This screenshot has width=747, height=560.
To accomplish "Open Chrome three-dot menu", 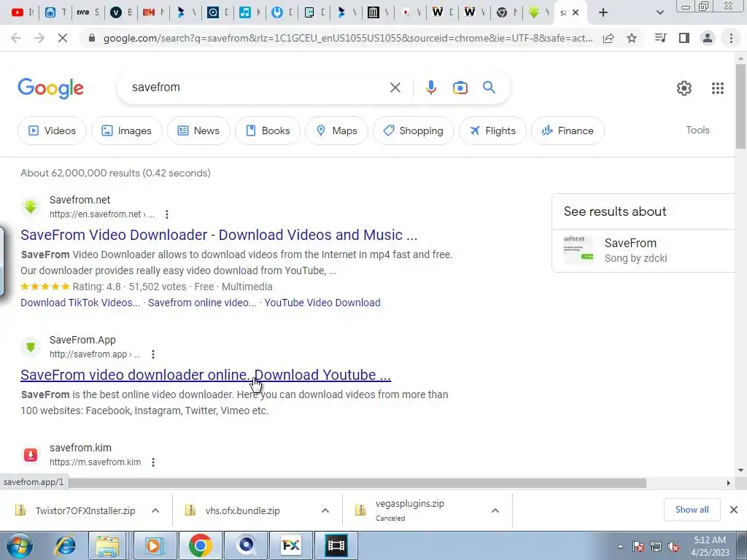I will point(731,38).
